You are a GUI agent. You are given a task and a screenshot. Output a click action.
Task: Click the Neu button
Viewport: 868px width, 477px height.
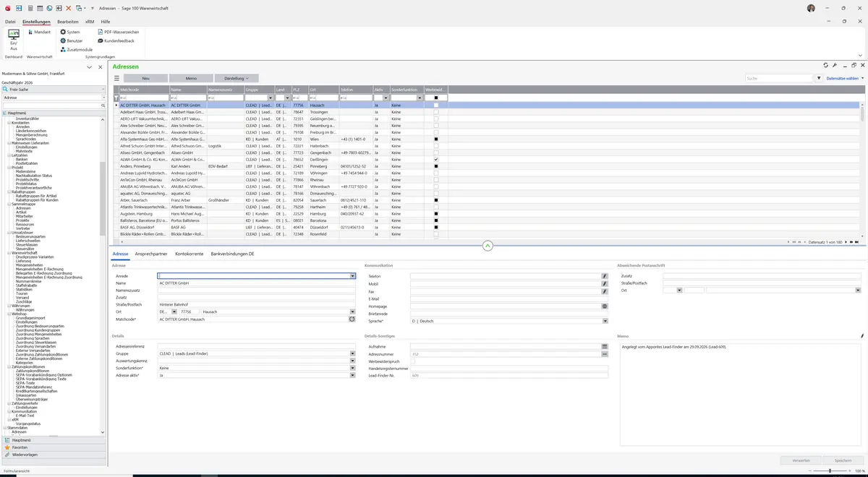[146, 78]
